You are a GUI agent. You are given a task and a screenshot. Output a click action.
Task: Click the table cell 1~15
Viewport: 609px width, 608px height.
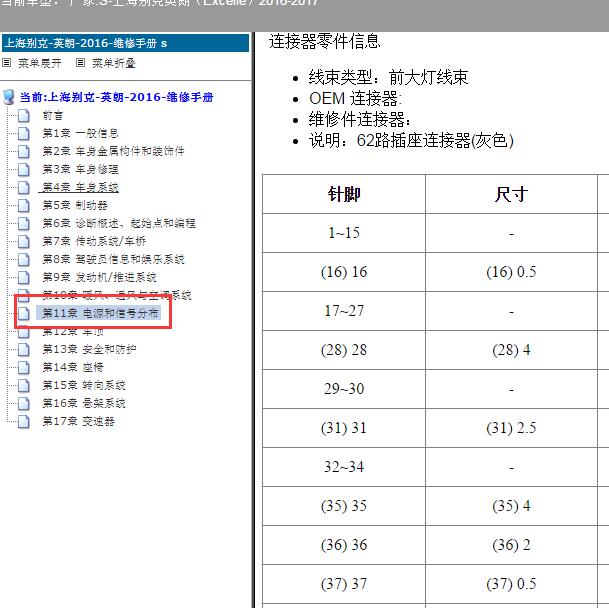[x=344, y=233]
